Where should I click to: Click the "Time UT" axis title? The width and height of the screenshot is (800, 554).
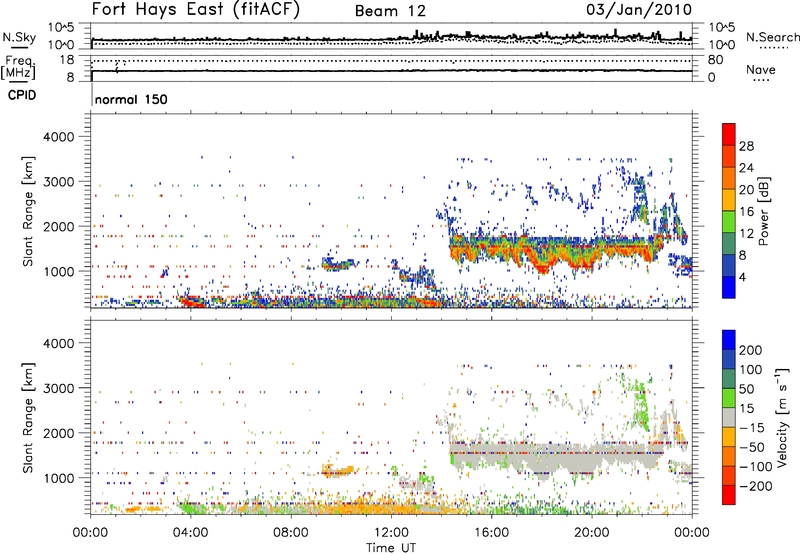pos(391,548)
